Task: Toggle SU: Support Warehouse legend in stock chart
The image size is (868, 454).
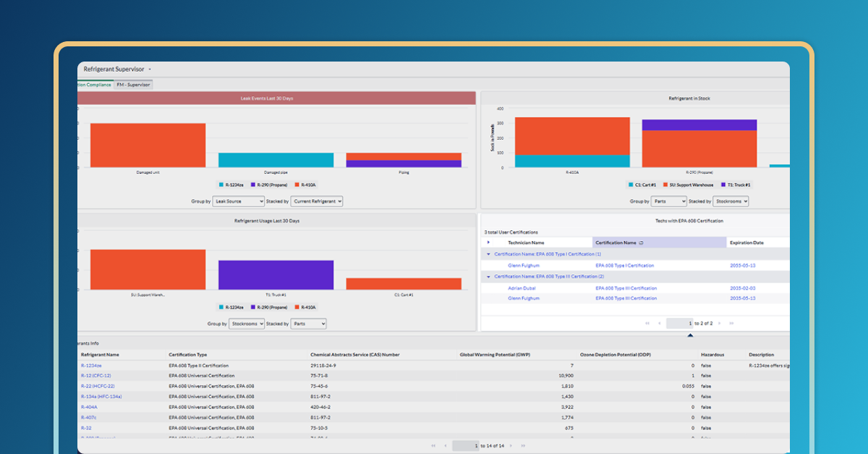Action: (676, 185)
